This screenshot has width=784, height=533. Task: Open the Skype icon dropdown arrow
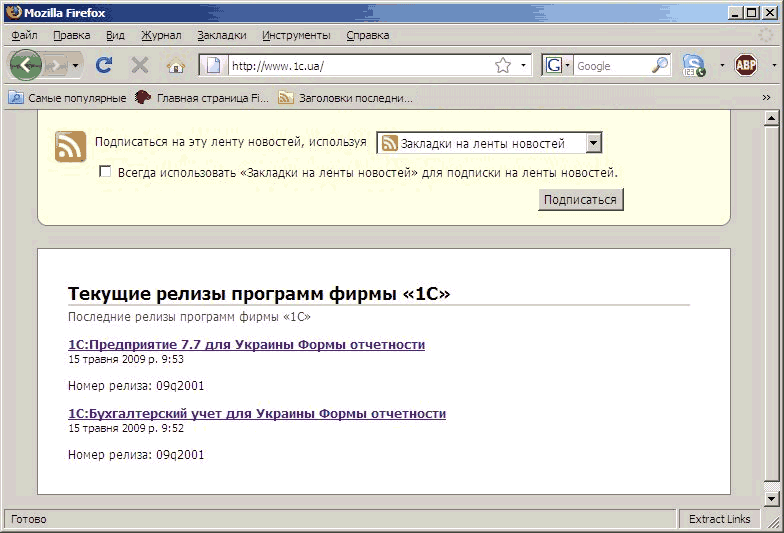point(722,66)
